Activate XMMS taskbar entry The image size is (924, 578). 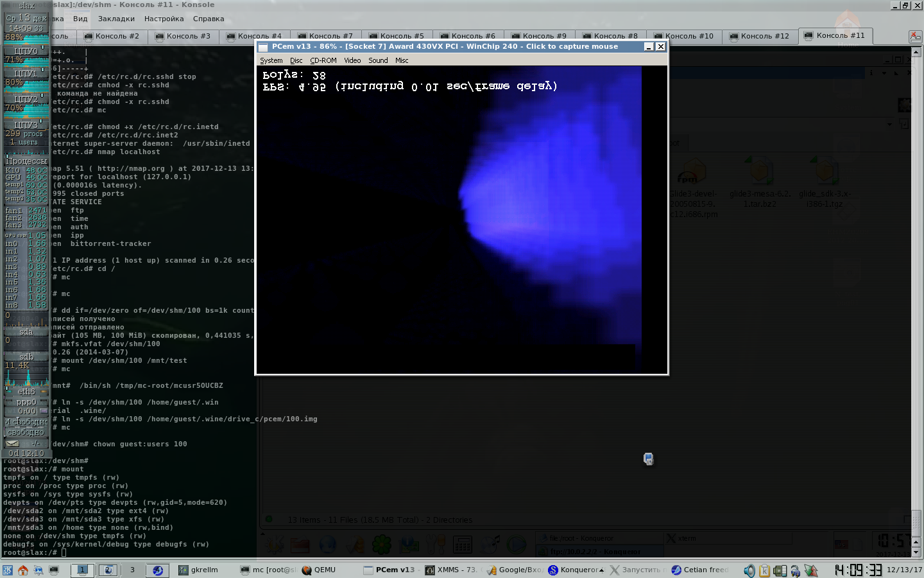click(452, 570)
